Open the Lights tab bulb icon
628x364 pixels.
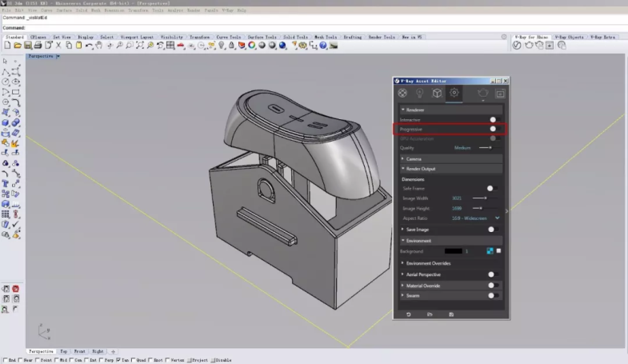pyautogui.click(x=419, y=94)
